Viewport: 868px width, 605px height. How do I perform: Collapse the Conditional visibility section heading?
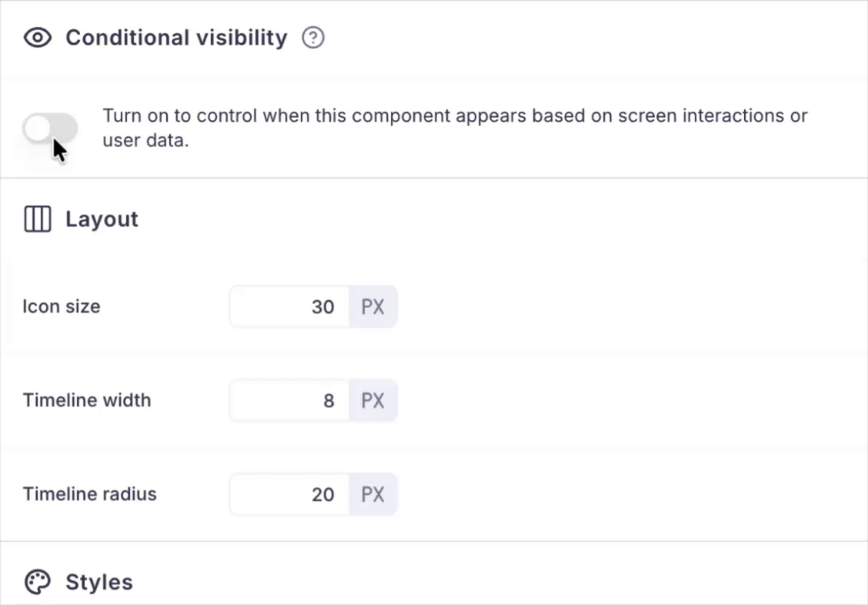[x=176, y=38]
